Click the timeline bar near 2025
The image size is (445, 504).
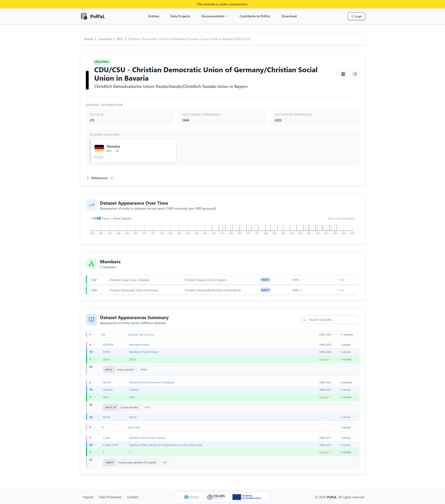344,228
